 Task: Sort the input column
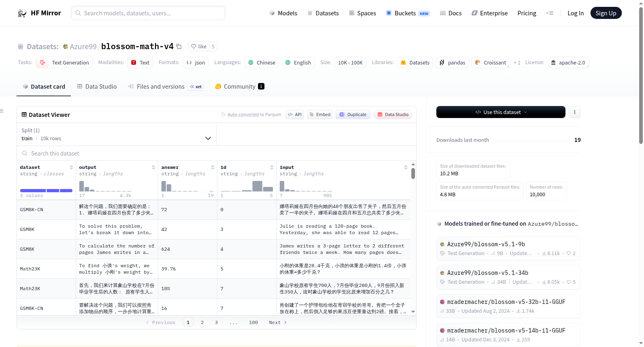pyautogui.click(x=406, y=167)
